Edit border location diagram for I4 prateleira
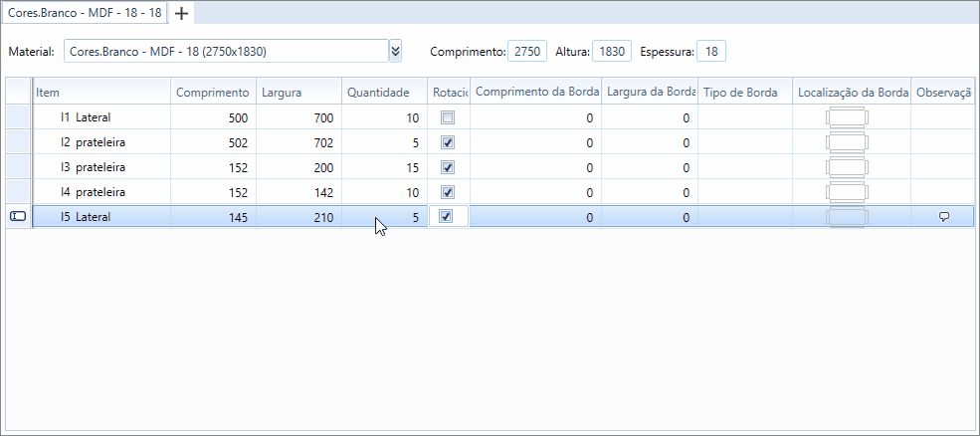This screenshot has width=980, height=436. pyautogui.click(x=848, y=192)
